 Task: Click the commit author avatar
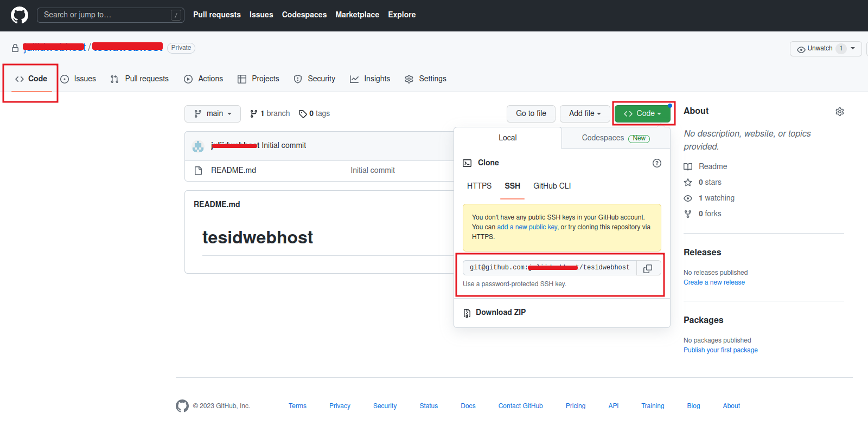(x=198, y=146)
